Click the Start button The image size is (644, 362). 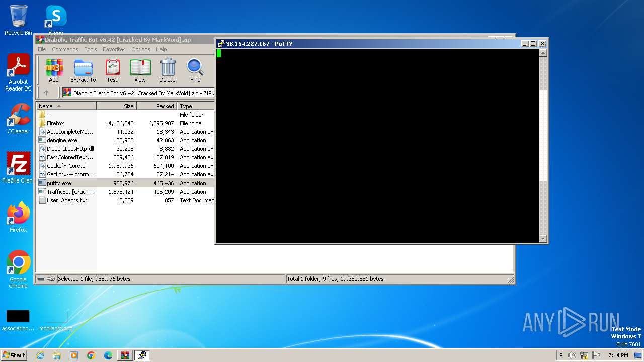point(14,355)
